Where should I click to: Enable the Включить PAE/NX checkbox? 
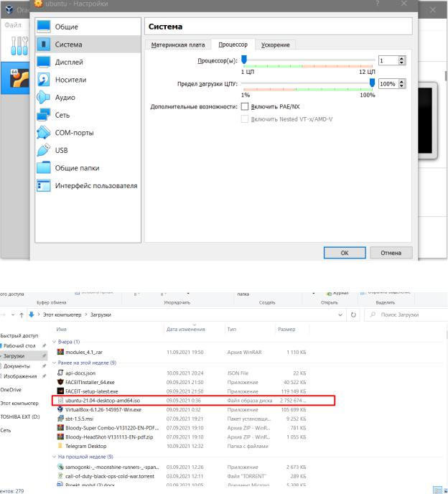pos(245,106)
